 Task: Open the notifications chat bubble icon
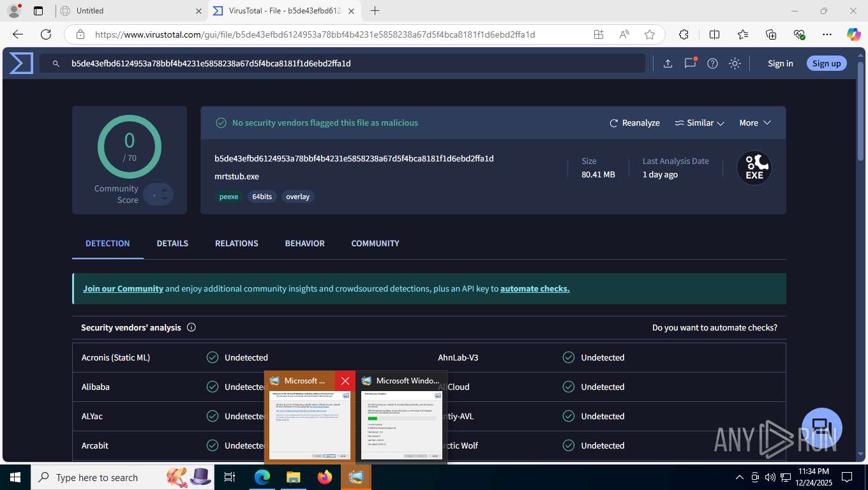pos(690,63)
